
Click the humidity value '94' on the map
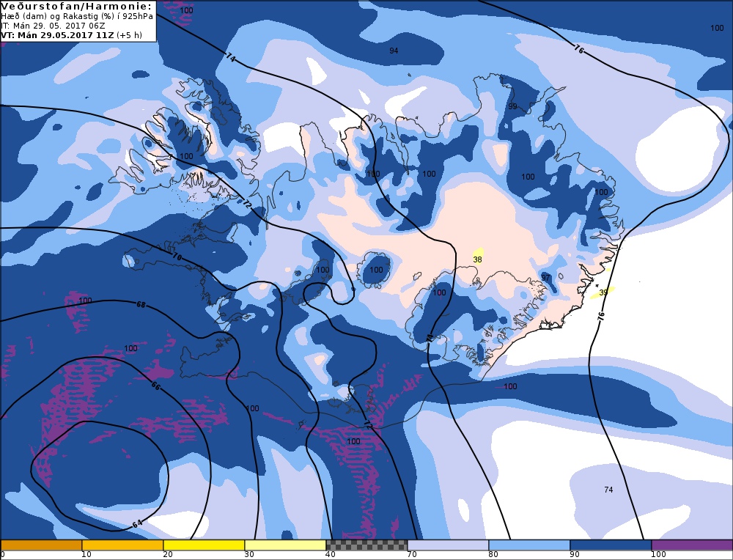point(394,51)
